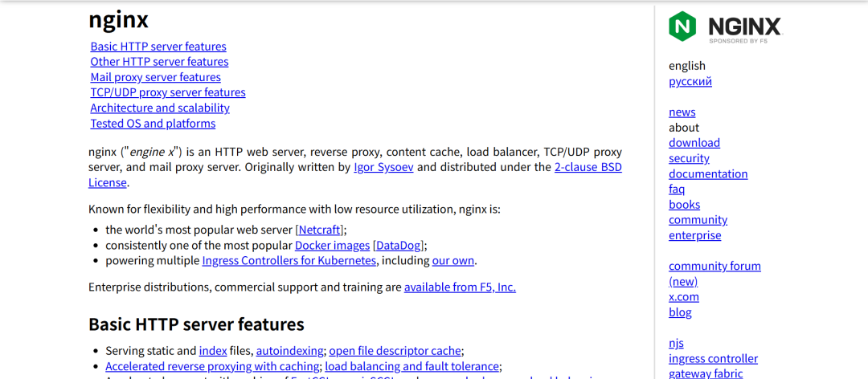
Task: Open the autoindexing link
Action: (289, 350)
